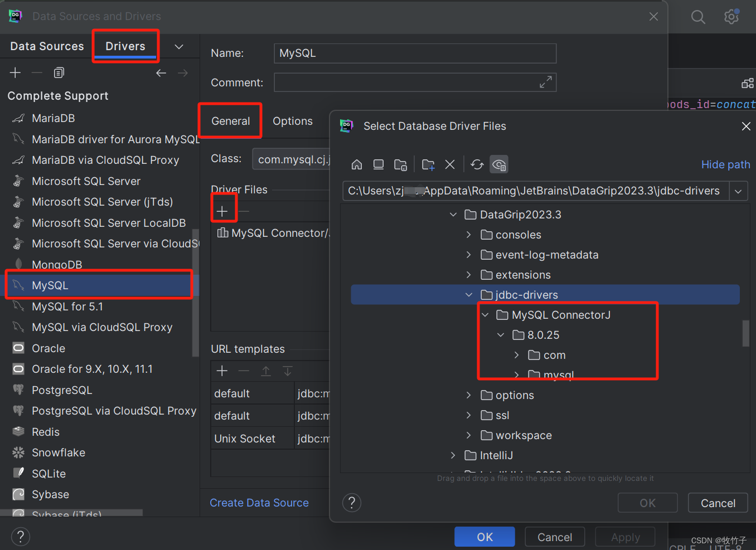The height and width of the screenshot is (550, 756).
Task: Expand the options folder
Action: tap(469, 395)
